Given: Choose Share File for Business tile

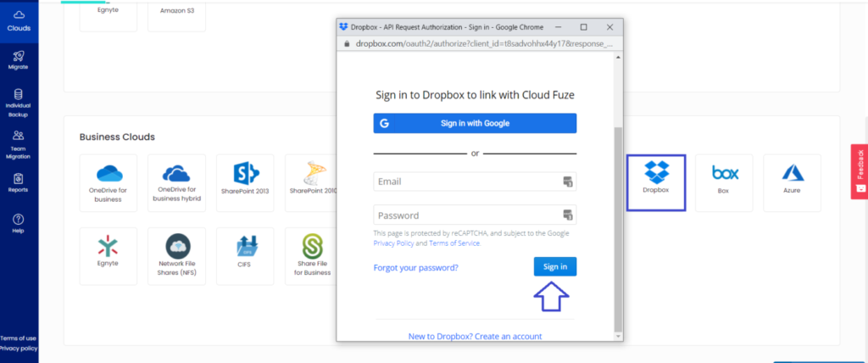Looking at the screenshot, I should click(313, 255).
